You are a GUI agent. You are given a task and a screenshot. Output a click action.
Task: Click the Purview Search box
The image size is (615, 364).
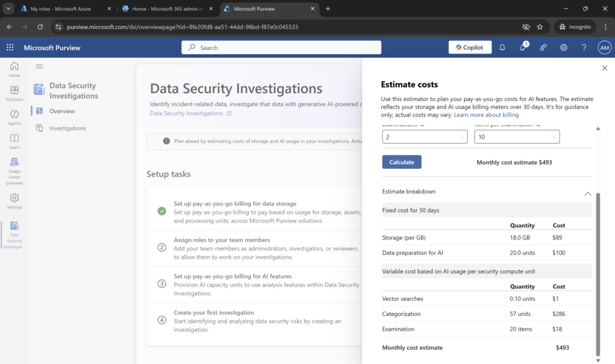pyautogui.click(x=281, y=47)
